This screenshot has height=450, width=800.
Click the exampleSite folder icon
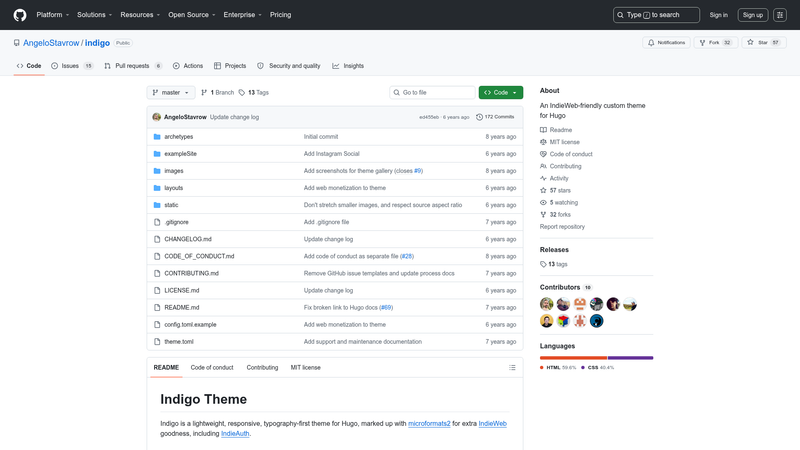pos(157,154)
